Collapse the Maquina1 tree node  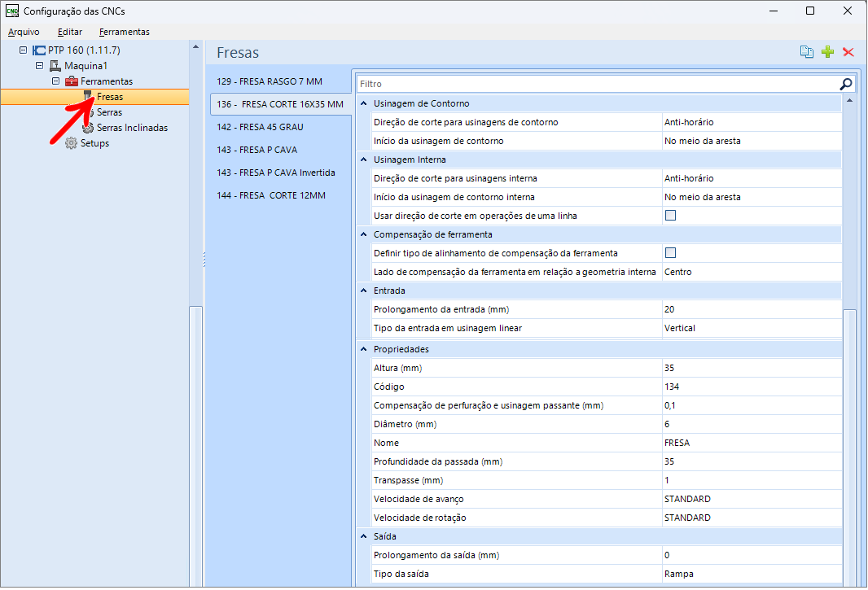(39, 66)
